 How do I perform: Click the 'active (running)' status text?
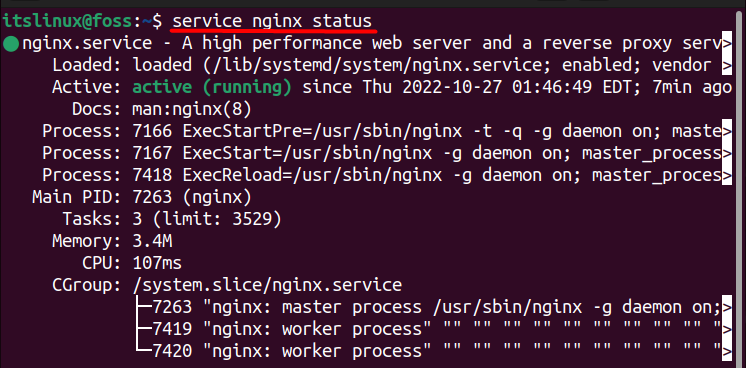pyautogui.click(x=212, y=88)
